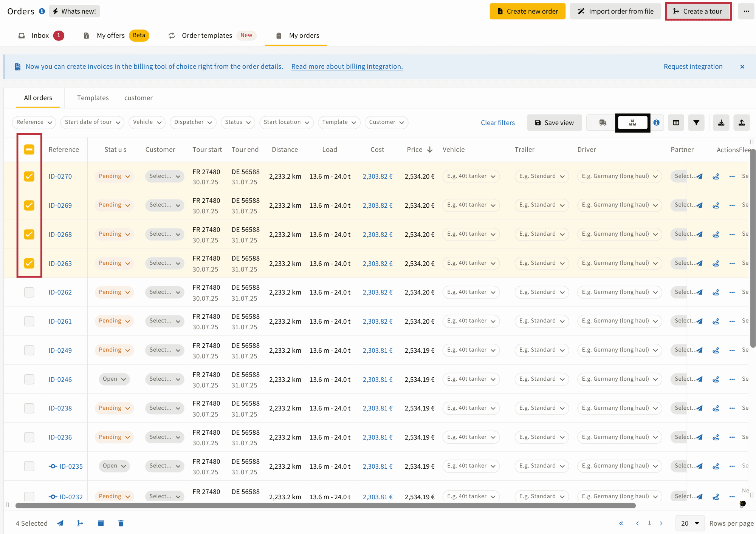Screen dimensions: 756x534
Task: Click the horizontal table scrollbar
Action: pos(325,506)
